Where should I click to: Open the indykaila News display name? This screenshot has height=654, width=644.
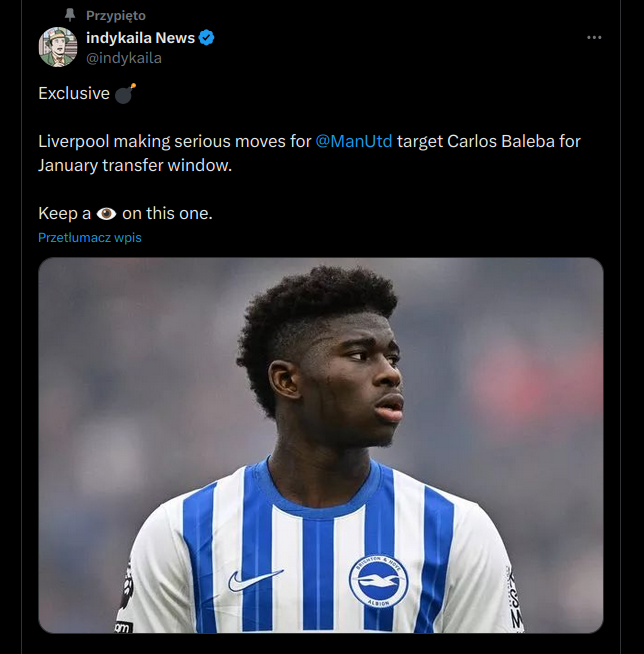click(140, 38)
